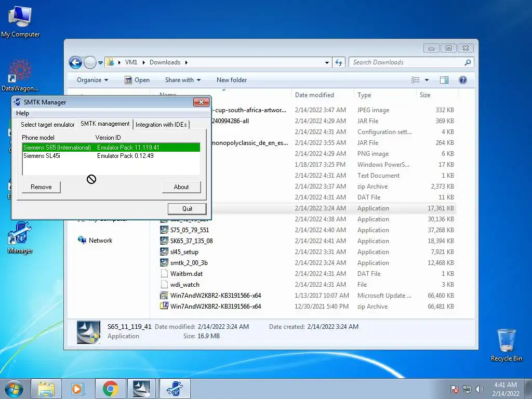Click the Action Center flag tray icon
The height and width of the screenshot is (399, 532).
(x=454, y=389)
